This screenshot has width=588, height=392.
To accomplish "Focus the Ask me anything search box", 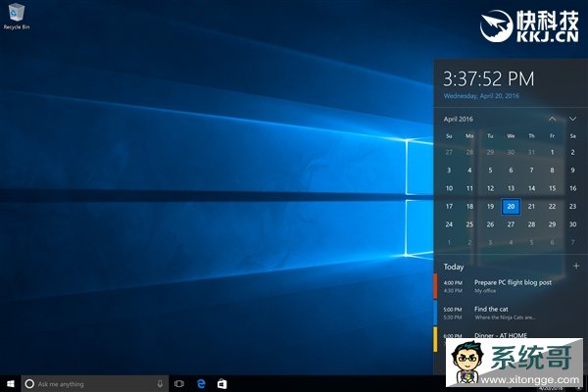I will point(94,384).
